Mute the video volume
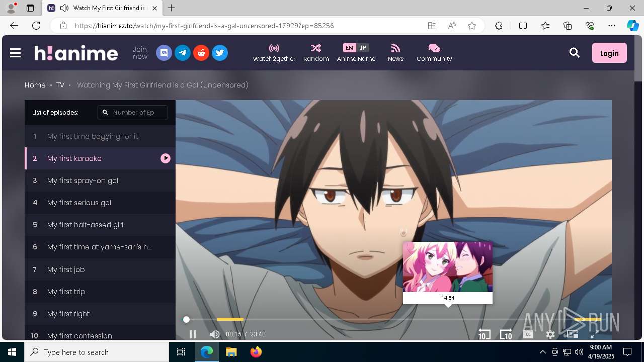644x362 pixels. [x=215, y=334]
